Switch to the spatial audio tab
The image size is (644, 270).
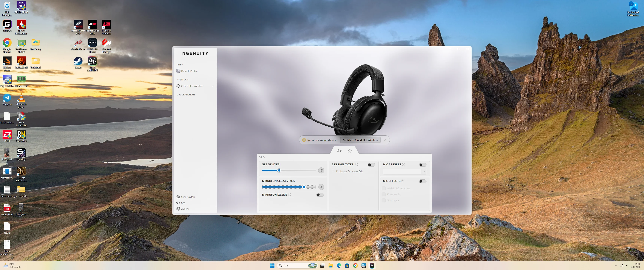coord(350,151)
